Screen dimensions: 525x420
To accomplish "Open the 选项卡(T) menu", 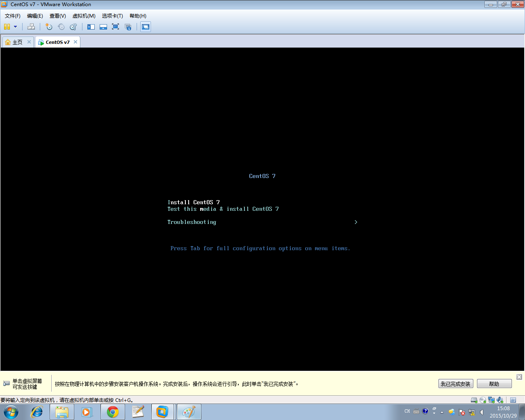I will point(112,16).
